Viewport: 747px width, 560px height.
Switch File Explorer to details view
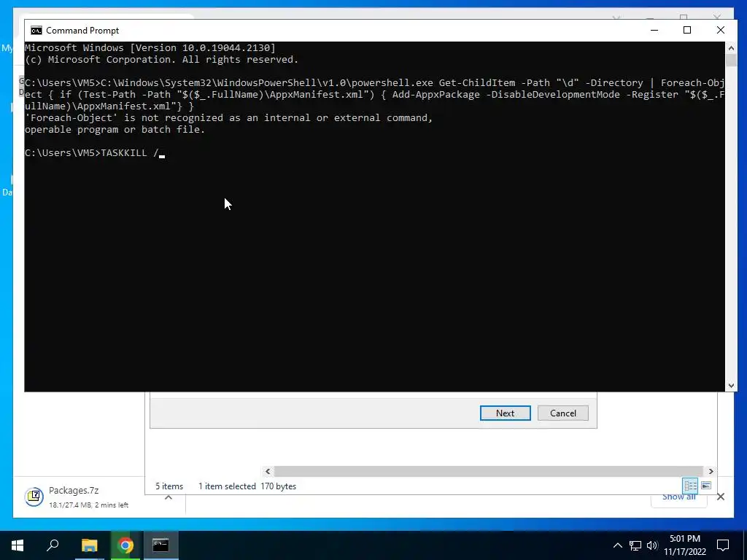pyautogui.click(x=690, y=486)
